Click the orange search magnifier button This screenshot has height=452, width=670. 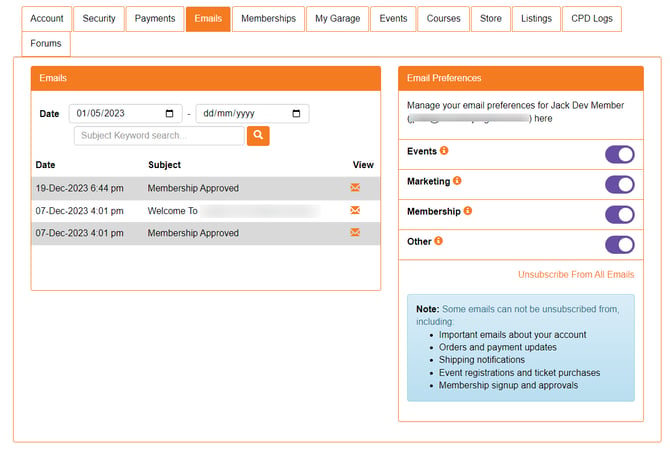pyautogui.click(x=258, y=136)
